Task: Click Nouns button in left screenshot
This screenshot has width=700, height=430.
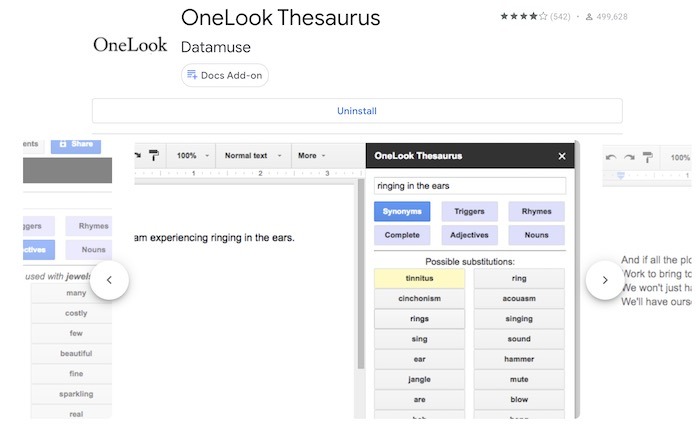Action: (x=89, y=250)
